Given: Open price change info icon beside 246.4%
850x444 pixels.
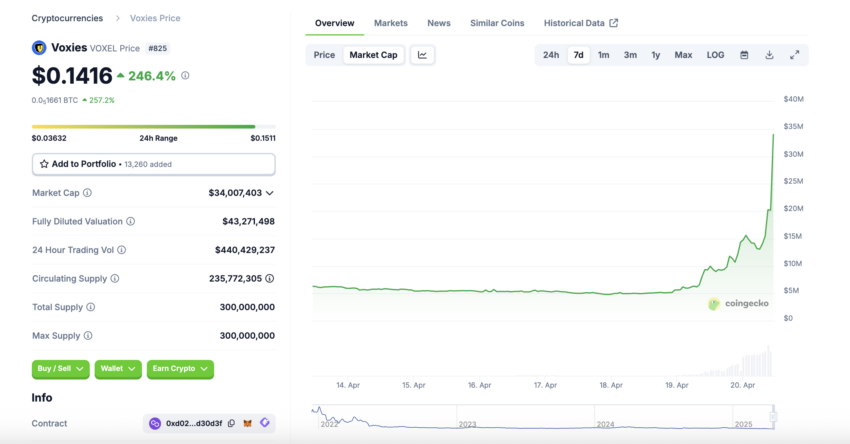Looking at the screenshot, I should (x=185, y=75).
